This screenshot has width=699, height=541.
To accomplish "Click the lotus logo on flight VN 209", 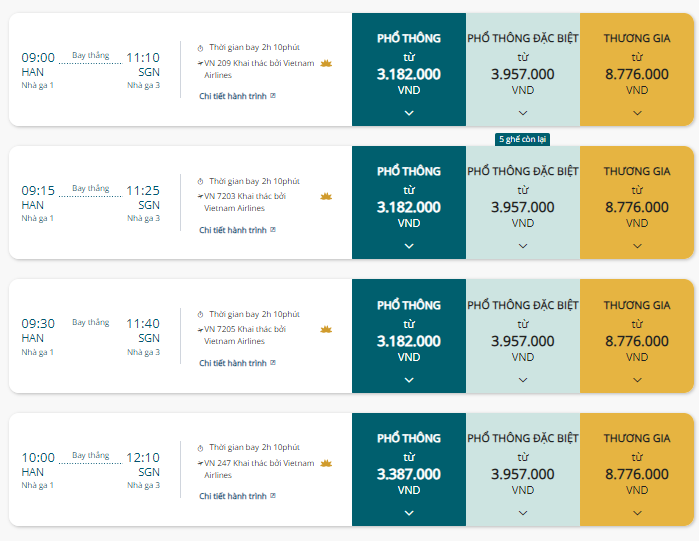I will (x=326, y=63).
